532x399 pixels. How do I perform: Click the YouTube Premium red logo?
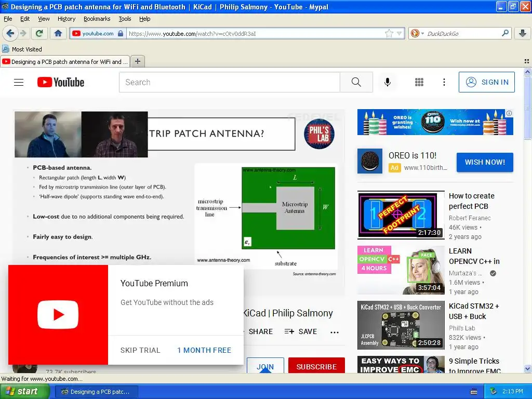tap(58, 315)
